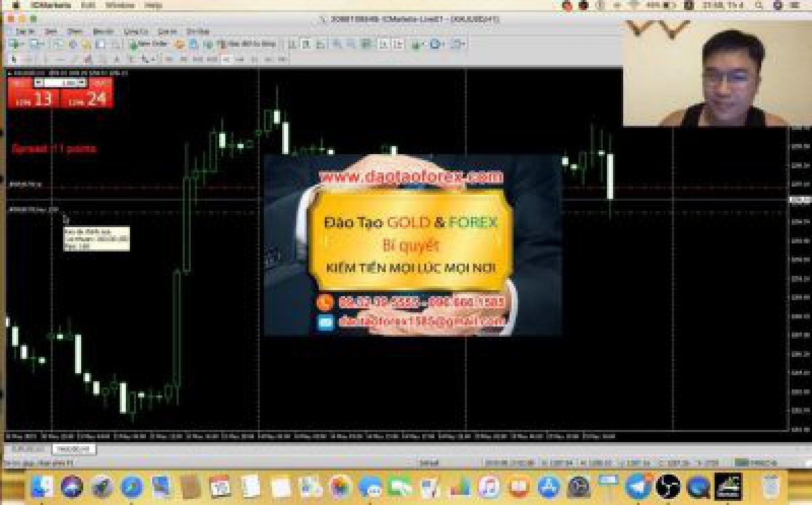Open the periods clock dropdown
This screenshot has width=812, height=505.
[x=436, y=44]
